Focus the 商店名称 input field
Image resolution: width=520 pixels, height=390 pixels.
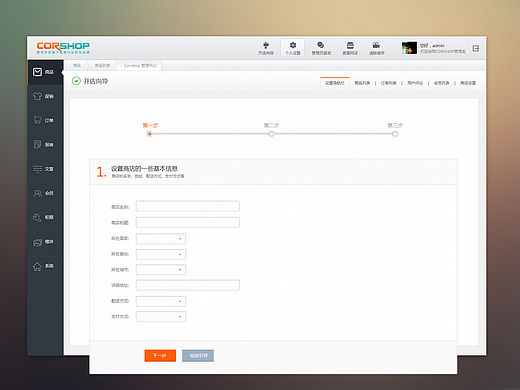coord(188,206)
